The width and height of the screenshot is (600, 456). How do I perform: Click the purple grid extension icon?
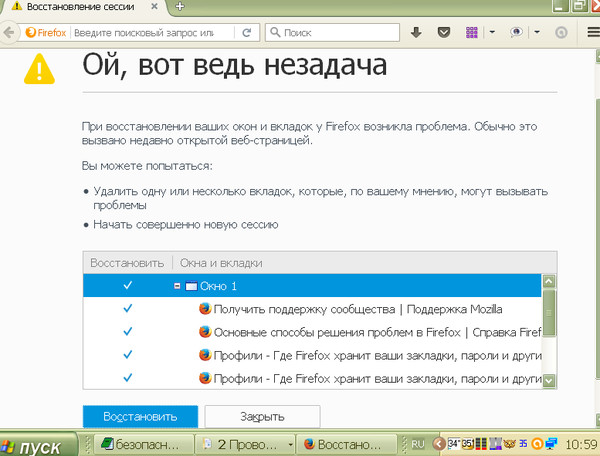[471, 33]
